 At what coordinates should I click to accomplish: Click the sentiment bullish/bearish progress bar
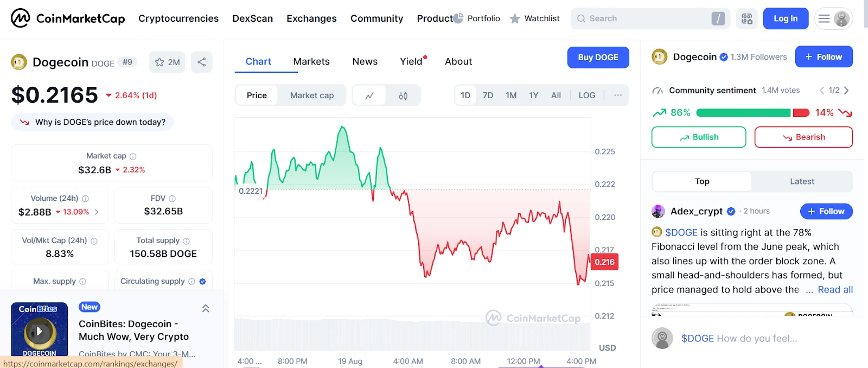pos(752,113)
